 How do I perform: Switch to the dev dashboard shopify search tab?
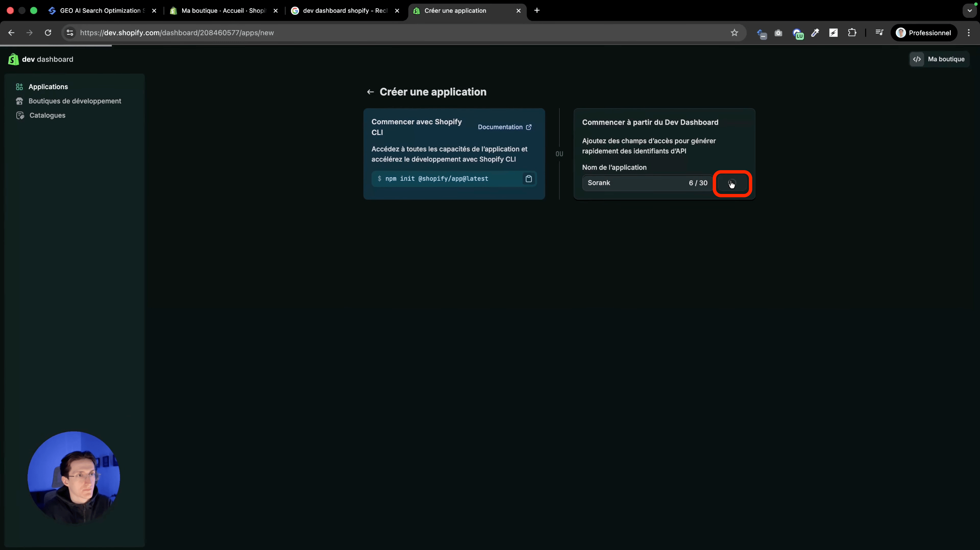[x=345, y=11]
